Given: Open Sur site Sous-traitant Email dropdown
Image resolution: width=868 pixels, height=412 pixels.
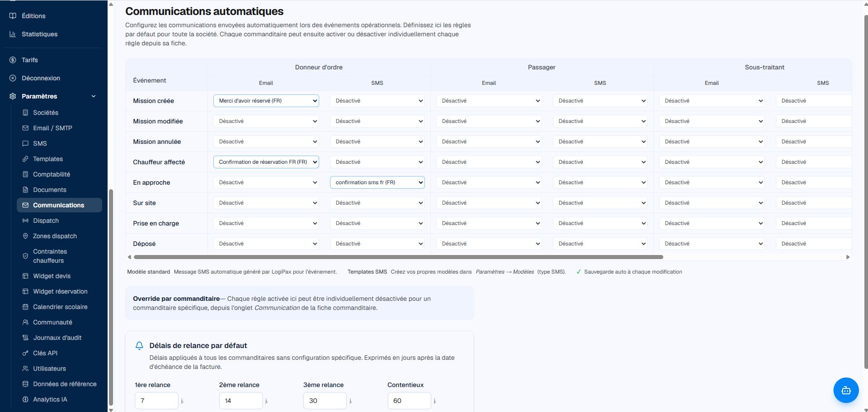Looking at the screenshot, I should (712, 203).
